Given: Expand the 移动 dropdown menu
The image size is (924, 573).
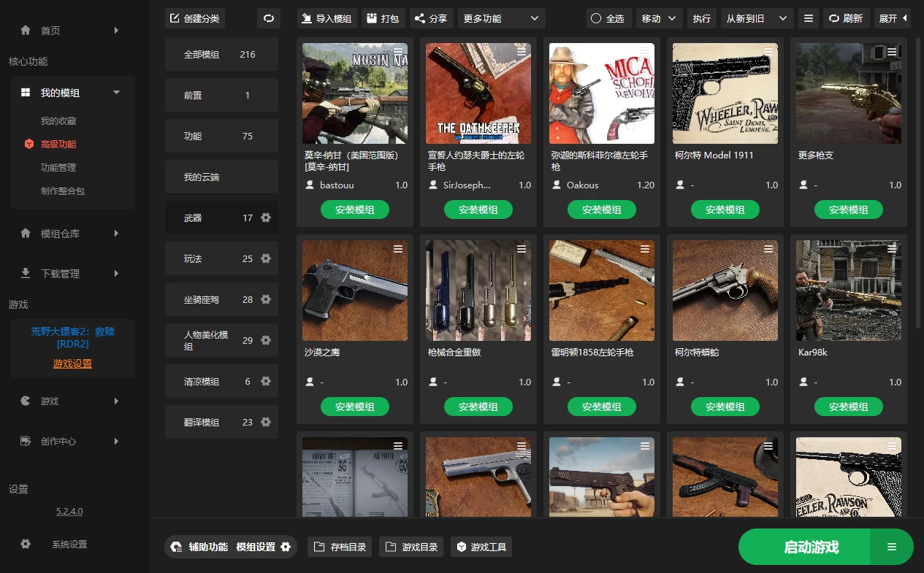Looking at the screenshot, I should 659,18.
